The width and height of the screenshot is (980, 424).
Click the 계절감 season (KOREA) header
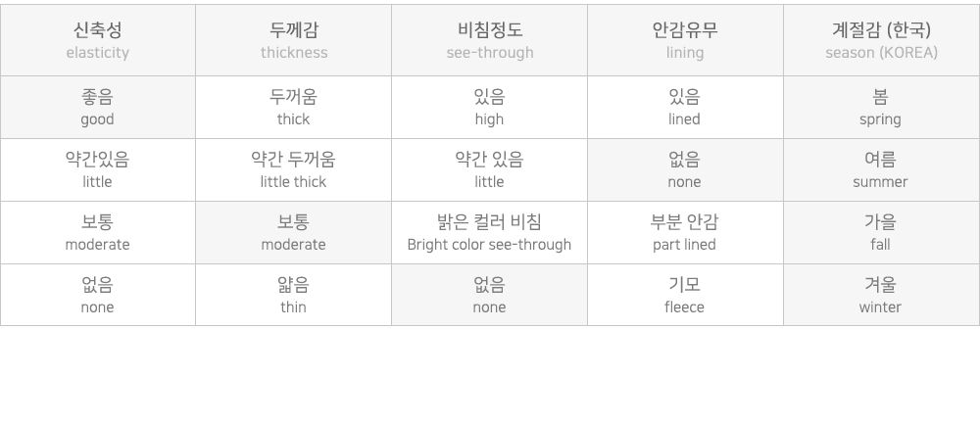click(x=881, y=40)
